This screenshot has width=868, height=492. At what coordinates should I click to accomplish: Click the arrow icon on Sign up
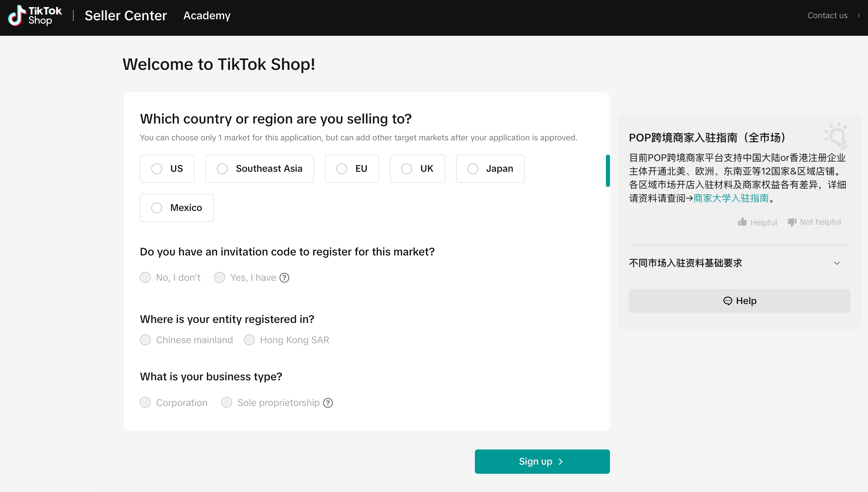[x=561, y=462]
